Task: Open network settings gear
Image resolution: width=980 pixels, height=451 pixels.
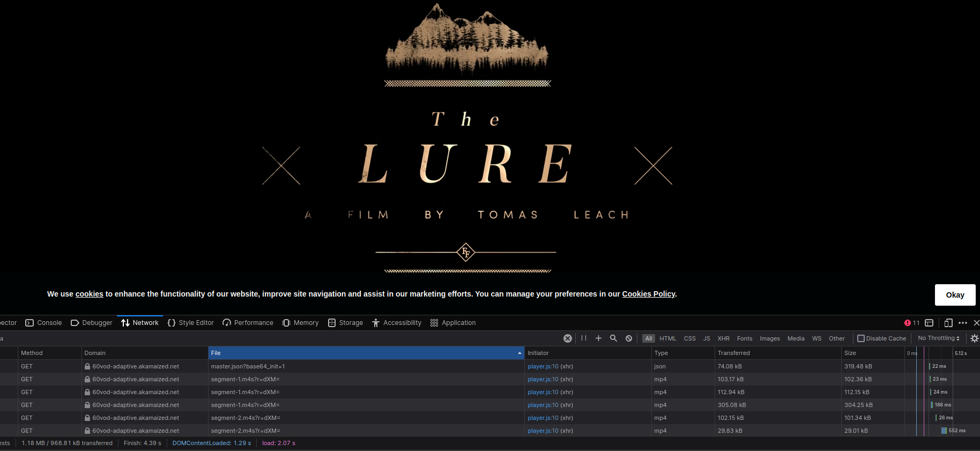Action: (975, 338)
